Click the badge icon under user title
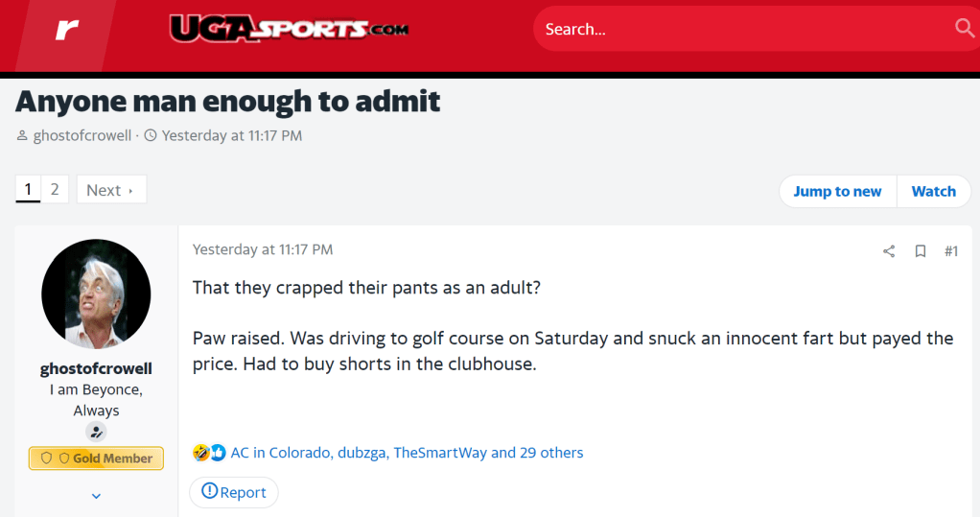The height and width of the screenshot is (517, 980). point(96,433)
